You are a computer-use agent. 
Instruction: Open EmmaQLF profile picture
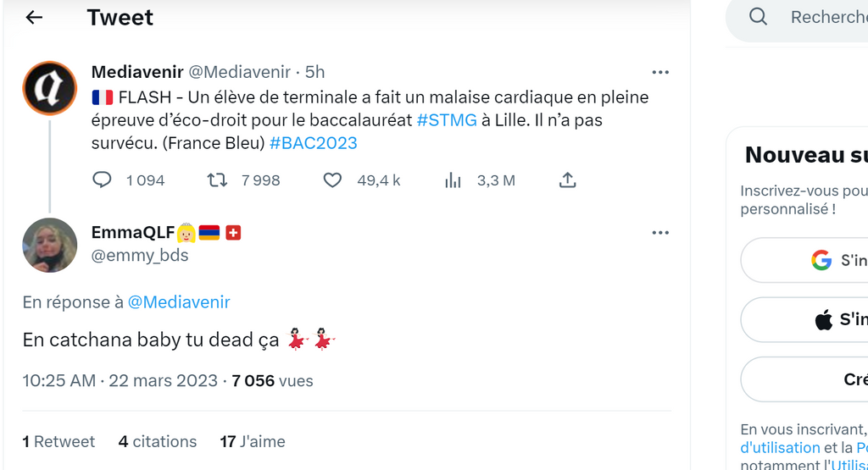click(50, 245)
